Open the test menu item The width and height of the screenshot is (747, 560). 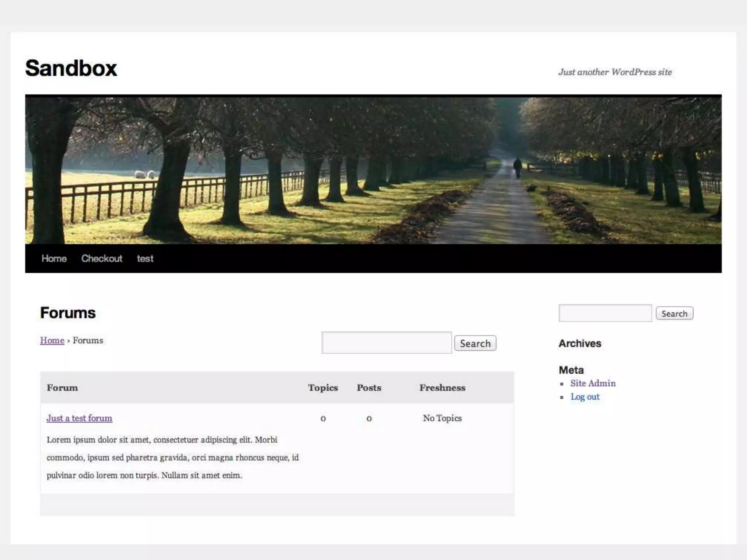click(145, 258)
